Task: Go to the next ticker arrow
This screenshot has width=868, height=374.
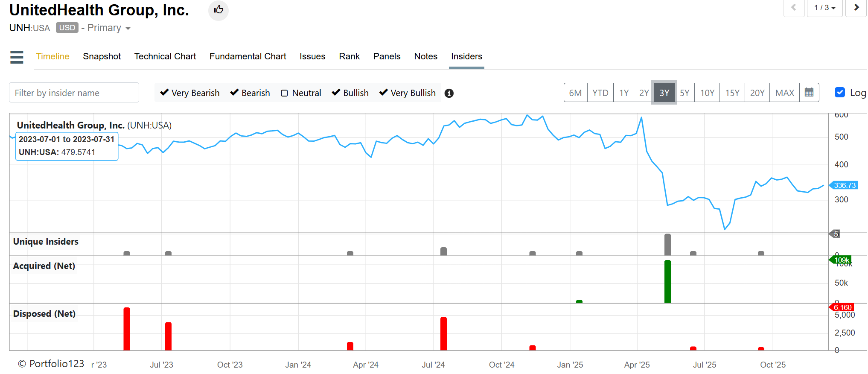Action: [x=856, y=8]
